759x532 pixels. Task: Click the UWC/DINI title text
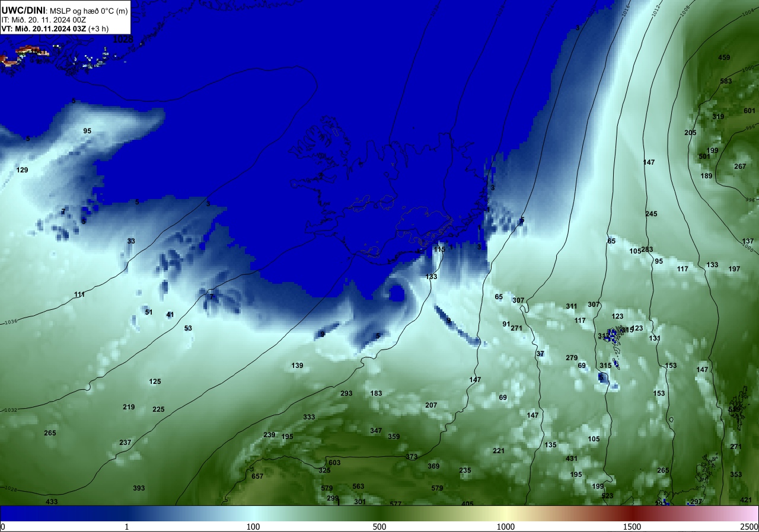tap(23, 10)
